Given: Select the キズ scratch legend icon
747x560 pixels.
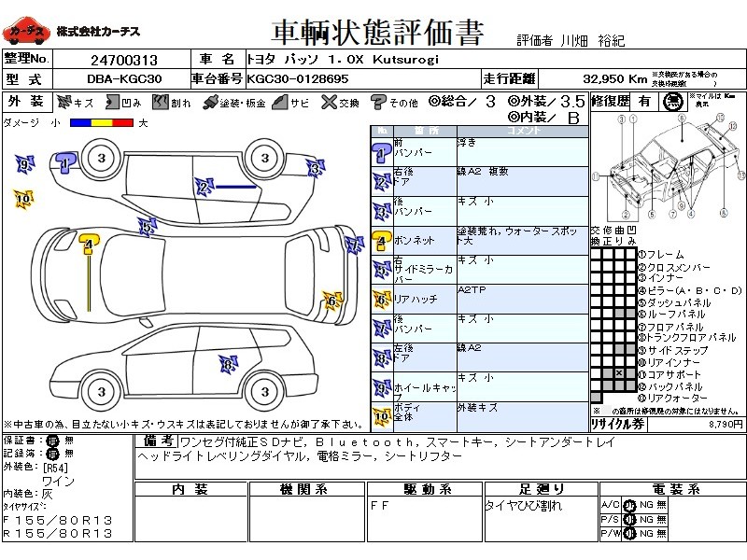Looking at the screenshot, I should [63, 102].
